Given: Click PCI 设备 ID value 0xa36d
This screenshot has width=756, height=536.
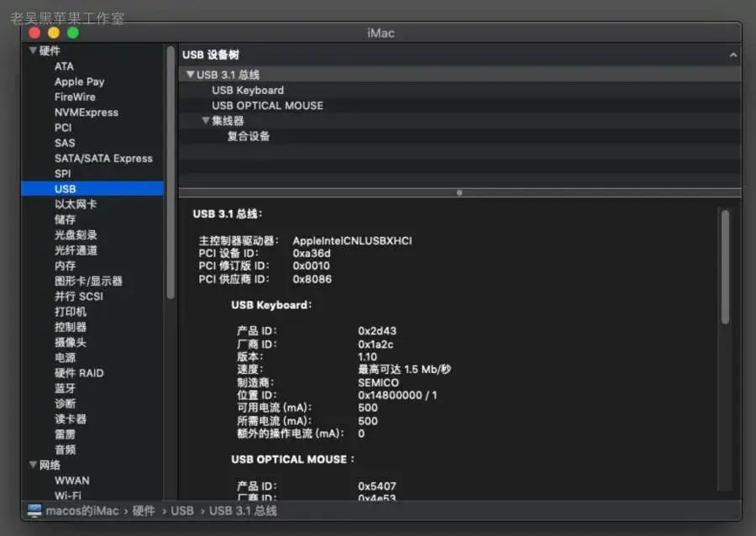Looking at the screenshot, I should pyautogui.click(x=312, y=253).
